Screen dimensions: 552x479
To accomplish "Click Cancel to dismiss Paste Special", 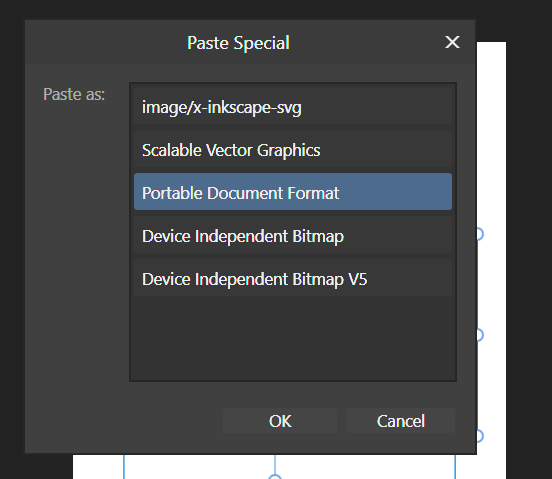I will click(401, 421).
